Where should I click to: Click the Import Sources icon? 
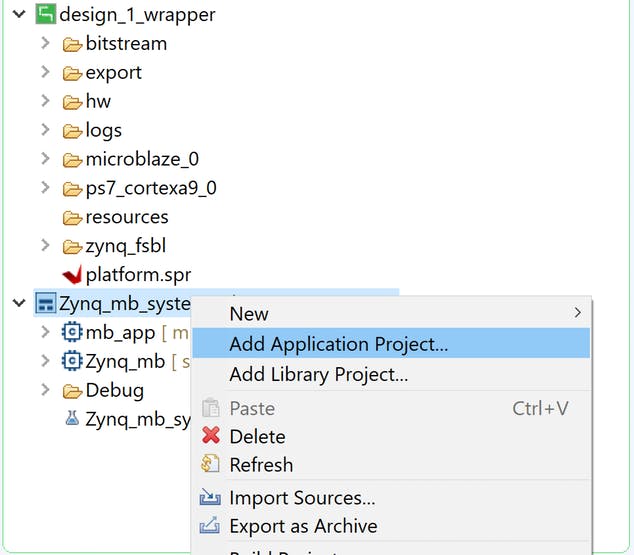click(x=211, y=497)
